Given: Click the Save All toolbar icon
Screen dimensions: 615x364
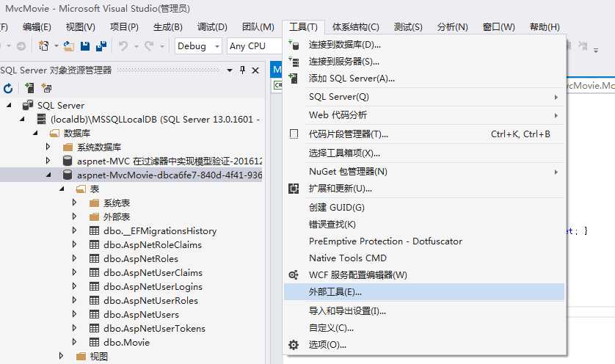Looking at the screenshot, I should pos(101,46).
